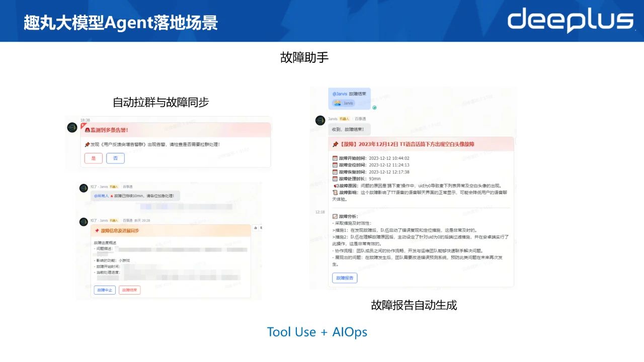Click the calendar icon beside 故障处理时长
This screenshot has height=362, width=644.
(335, 178)
